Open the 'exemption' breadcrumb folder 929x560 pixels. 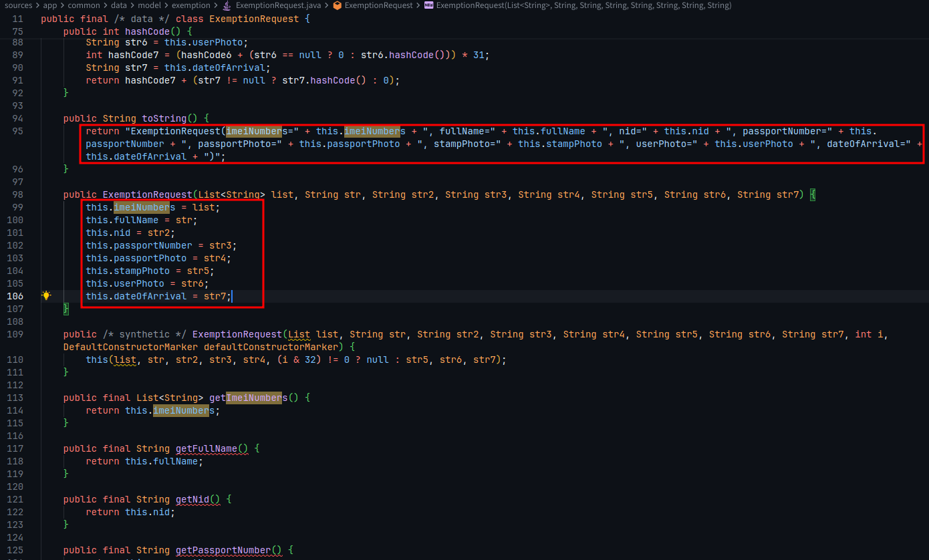[x=192, y=5]
